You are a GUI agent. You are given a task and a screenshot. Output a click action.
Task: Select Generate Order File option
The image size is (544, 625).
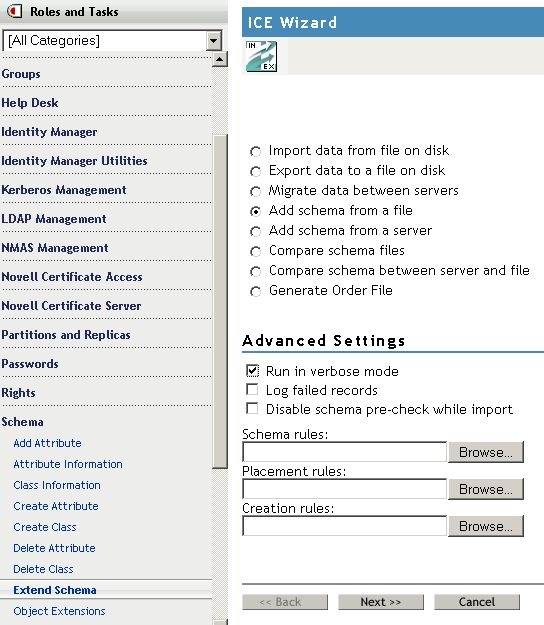pos(255,291)
